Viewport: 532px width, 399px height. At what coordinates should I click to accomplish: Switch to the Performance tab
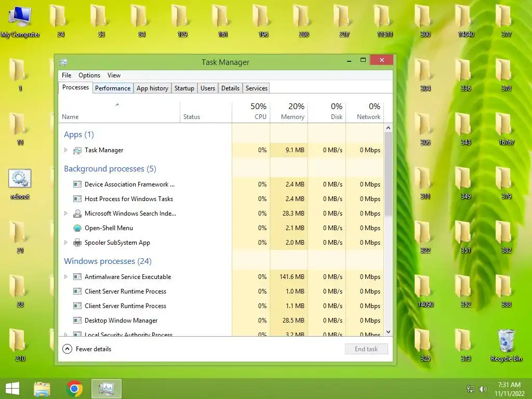113,88
